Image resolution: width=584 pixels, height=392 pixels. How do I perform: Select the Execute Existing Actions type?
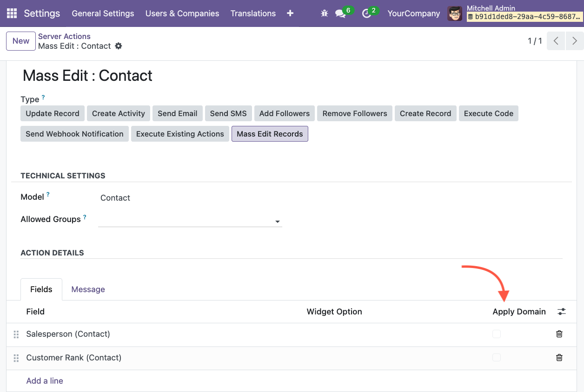click(x=180, y=134)
